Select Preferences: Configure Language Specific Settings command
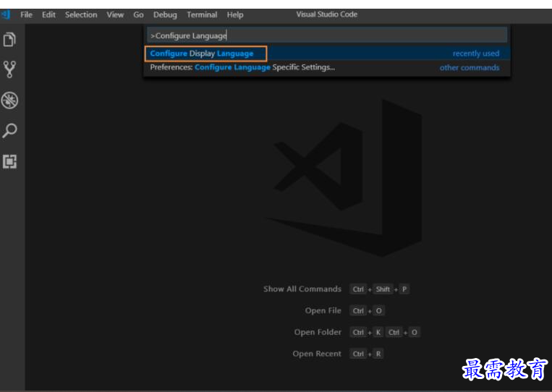552x392 pixels. (327, 67)
